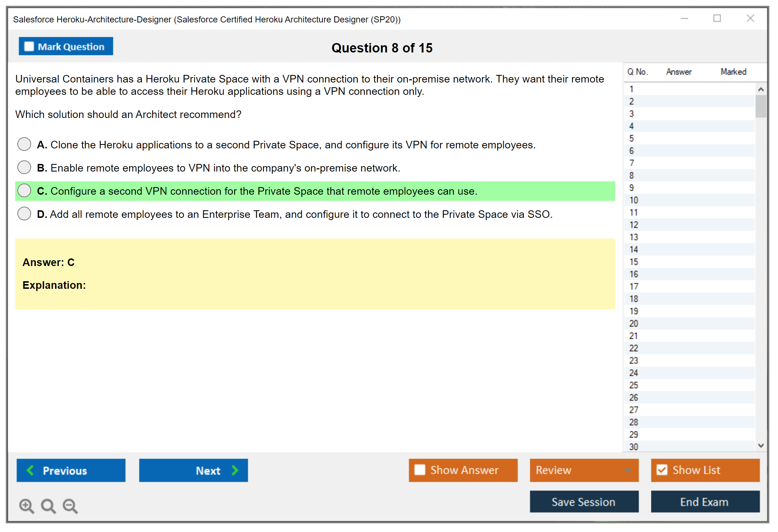Click the zoom in magnifier icon
The width and height of the screenshot is (778, 532).
[26, 506]
